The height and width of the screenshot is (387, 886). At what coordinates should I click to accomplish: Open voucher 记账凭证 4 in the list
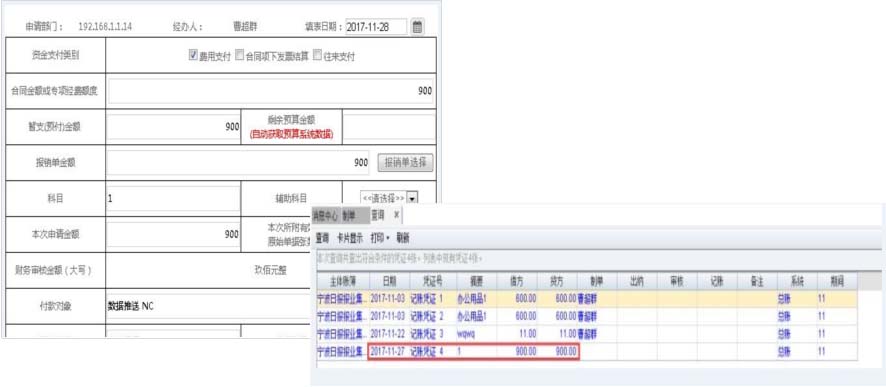click(x=427, y=351)
